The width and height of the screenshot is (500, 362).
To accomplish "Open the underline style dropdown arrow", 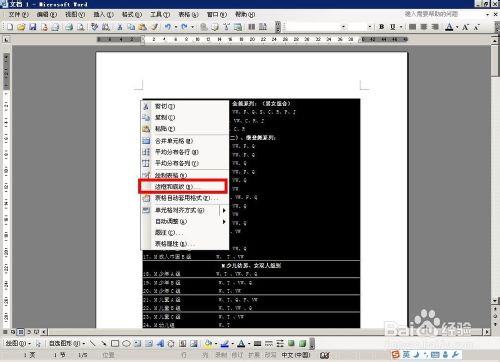I will pos(401,27).
